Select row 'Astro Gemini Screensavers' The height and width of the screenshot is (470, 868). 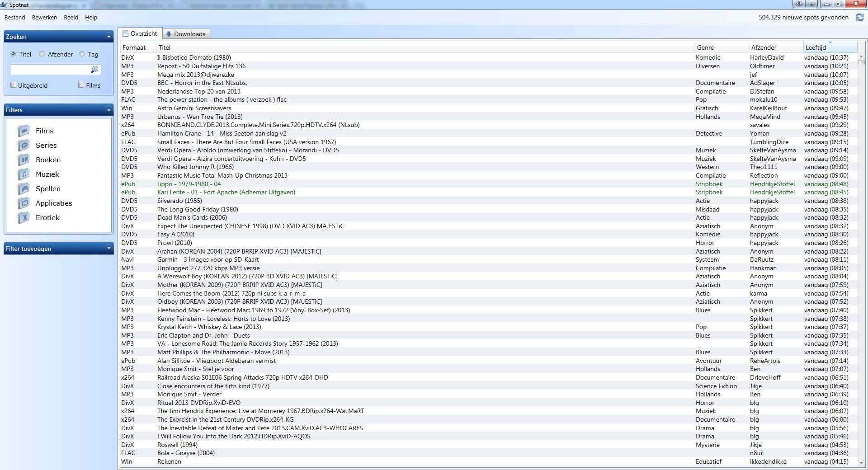coord(488,108)
